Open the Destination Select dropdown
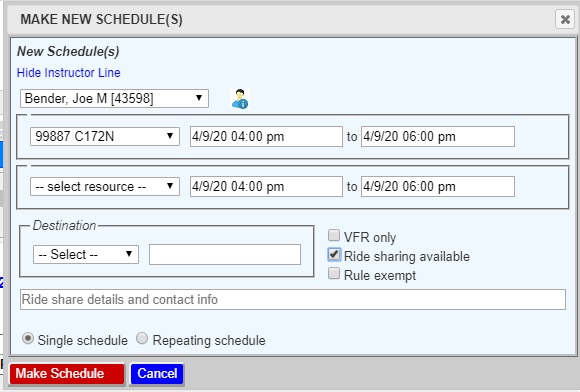The width and height of the screenshot is (580, 392). tap(86, 254)
